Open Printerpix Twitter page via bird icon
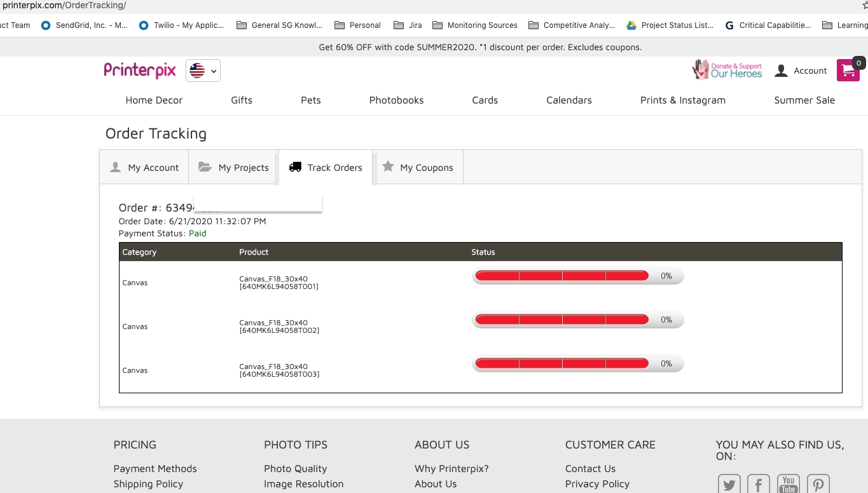 [x=729, y=484]
